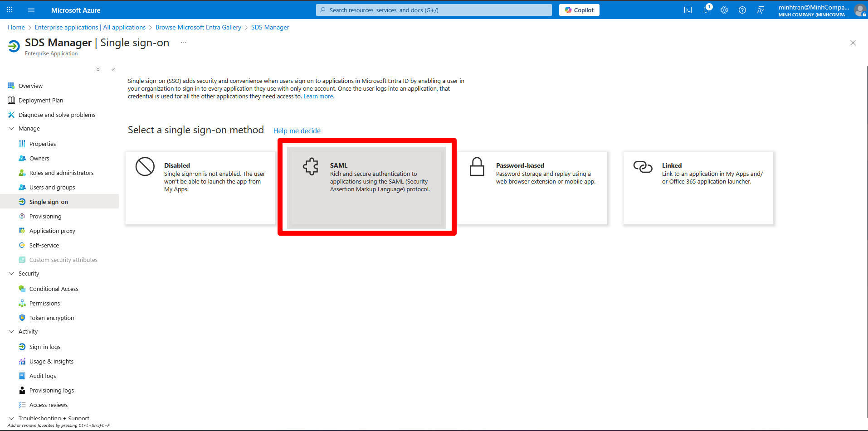Viewport: 868px width, 431px height.
Task: Click the Provisioning icon
Action: coord(22,216)
